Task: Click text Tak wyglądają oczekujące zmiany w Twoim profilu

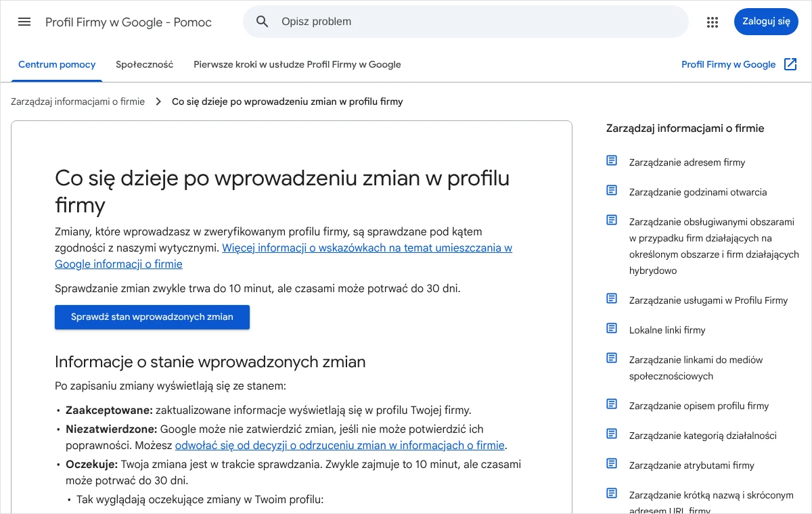Action: click(200, 500)
